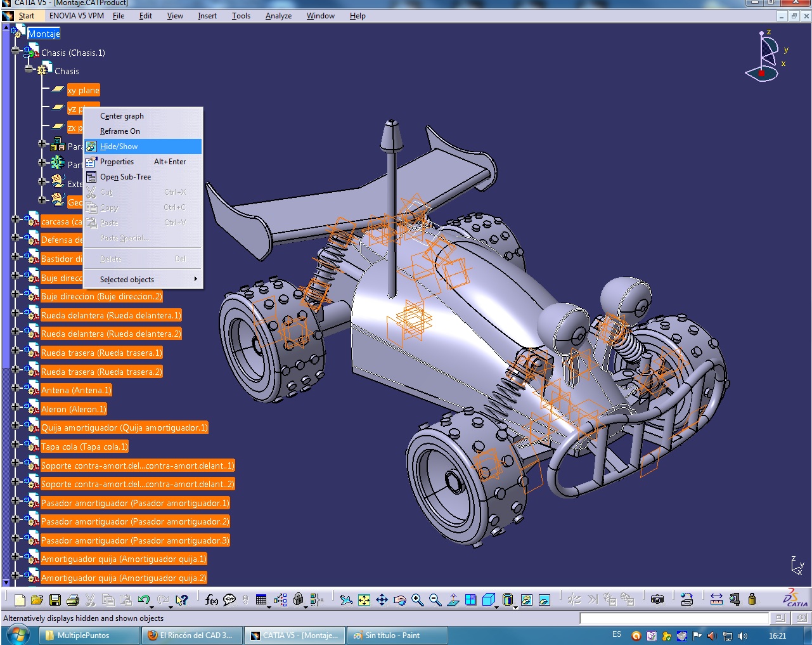Click the Measure Item icon
The image size is (812, 645).
point(734,599)
